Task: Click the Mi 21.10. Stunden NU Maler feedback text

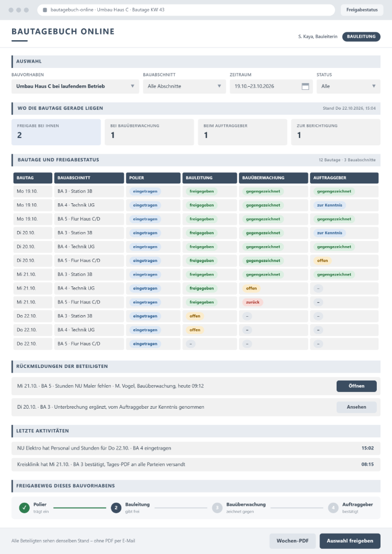Action: (x=110, y=386)
